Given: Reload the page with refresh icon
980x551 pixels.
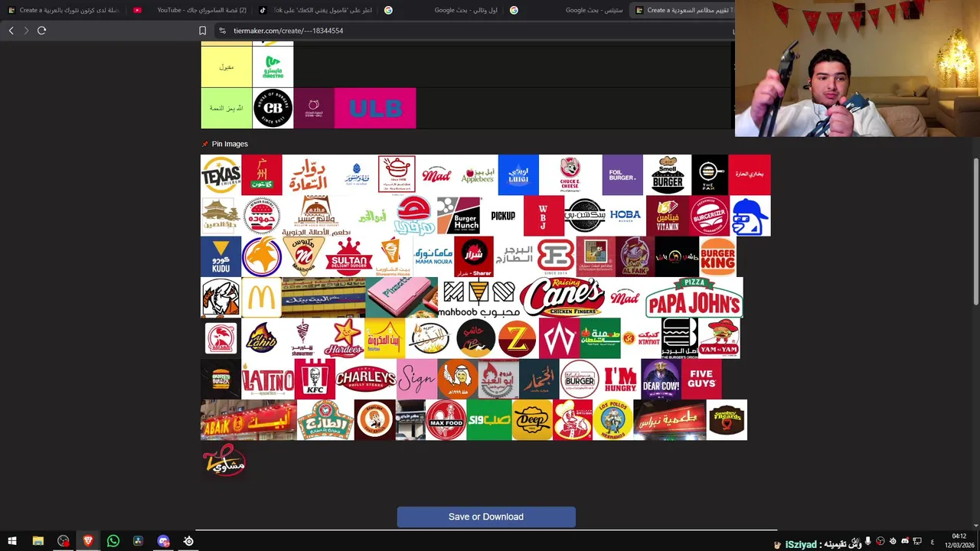Looking at the screenshot, I should tap(42, 31).
